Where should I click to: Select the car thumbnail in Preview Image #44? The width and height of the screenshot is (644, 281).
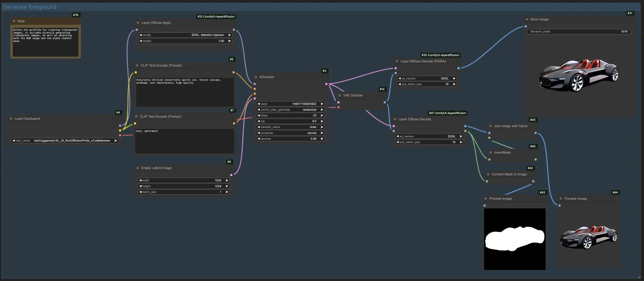589,237
